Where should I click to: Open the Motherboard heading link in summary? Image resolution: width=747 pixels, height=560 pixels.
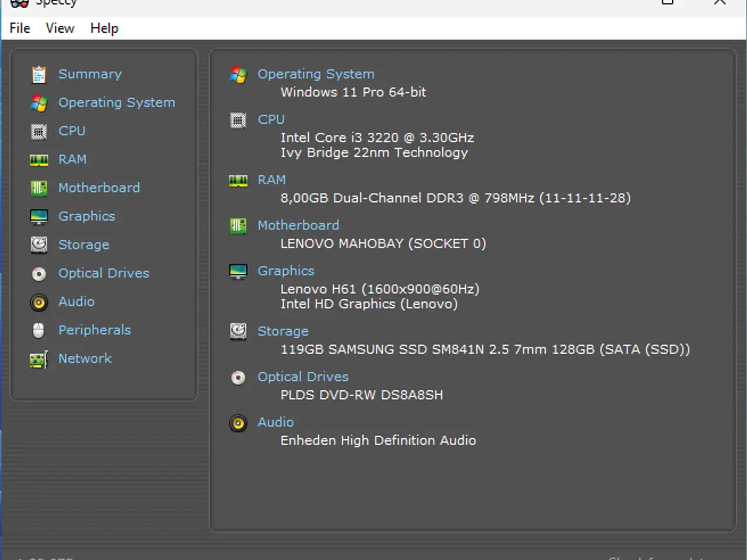(x=299, y=225)
